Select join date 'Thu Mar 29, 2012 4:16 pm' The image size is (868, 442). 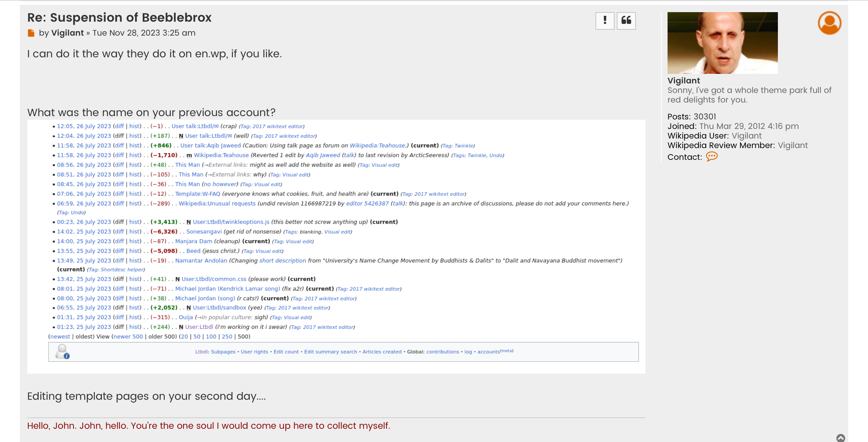pyautogui.click(x=749, y=126)
